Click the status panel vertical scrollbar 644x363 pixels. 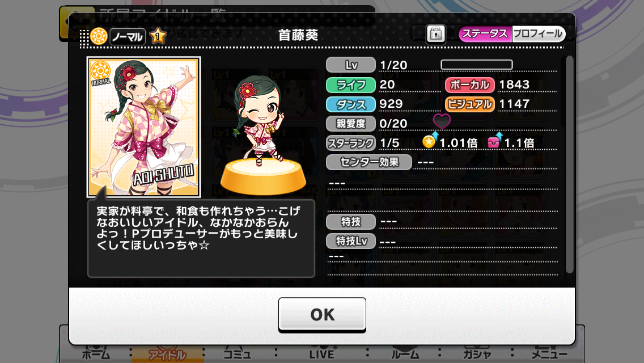coord(569,164)
